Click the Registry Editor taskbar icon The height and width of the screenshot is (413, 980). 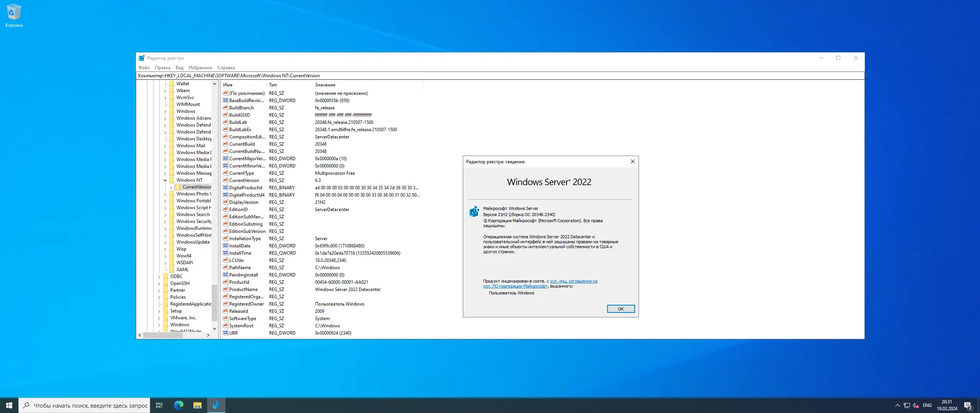(x=216, y=405)
